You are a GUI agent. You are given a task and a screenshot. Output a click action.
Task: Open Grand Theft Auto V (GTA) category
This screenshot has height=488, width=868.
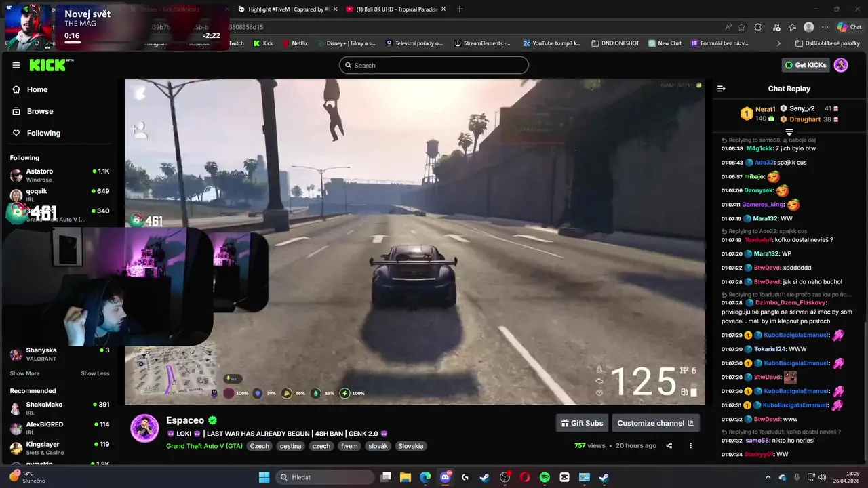[x=204, y=446]
